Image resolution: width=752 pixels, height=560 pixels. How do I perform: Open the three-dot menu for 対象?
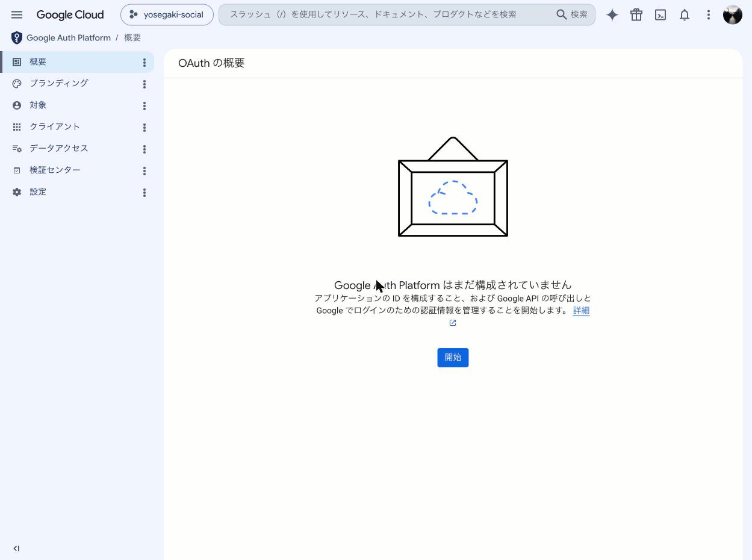144,106
